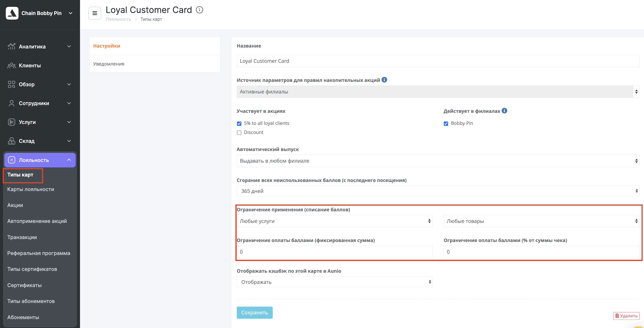Expand the Сотрудники sidebar section
The width and height of the screenshot is (644, 328).
pos(69,103)
